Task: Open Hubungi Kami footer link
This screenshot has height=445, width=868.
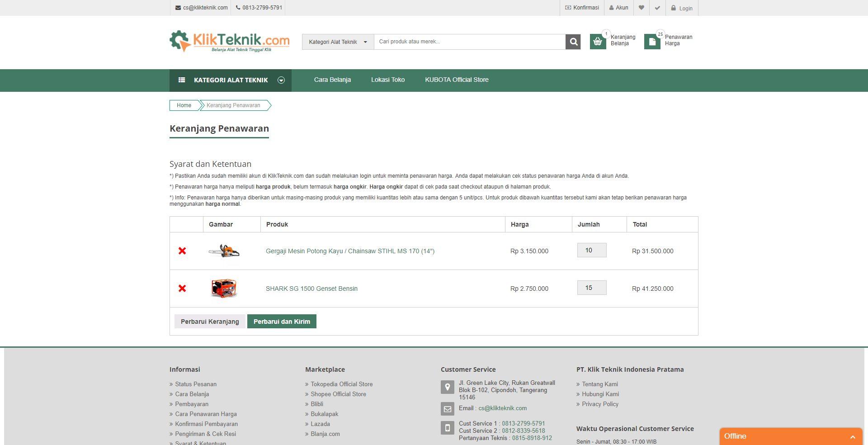Action: (600, 394)
